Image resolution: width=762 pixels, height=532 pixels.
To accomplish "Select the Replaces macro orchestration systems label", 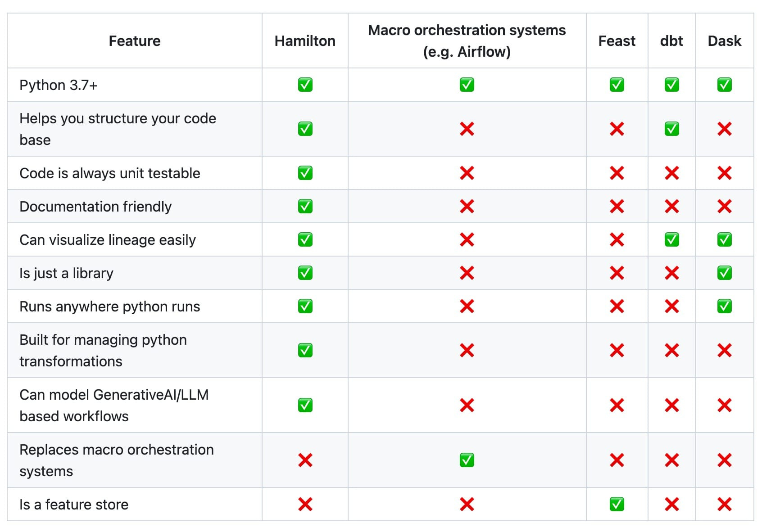I will (x=117, y=460).
